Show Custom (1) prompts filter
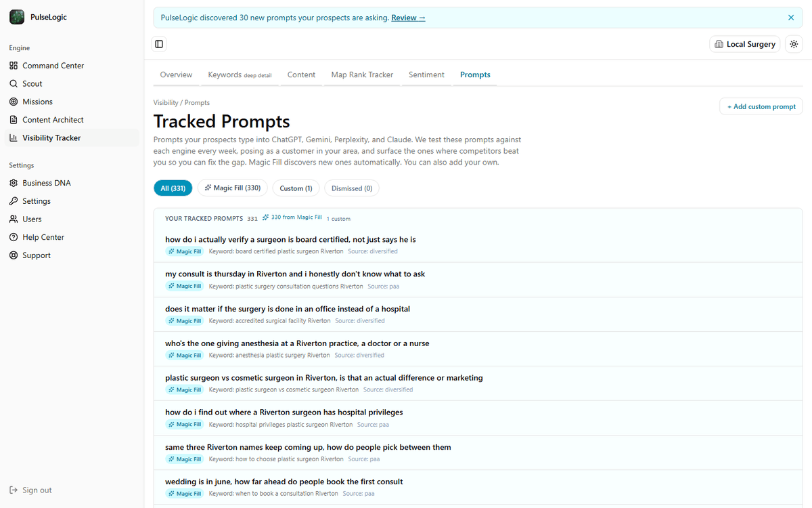This screenshot has height=508, width=812. (296, 188)
